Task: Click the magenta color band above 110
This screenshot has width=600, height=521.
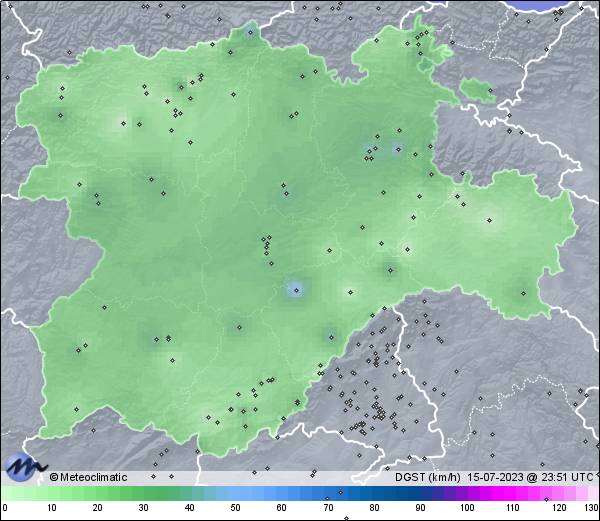Action: click(513, 493)
